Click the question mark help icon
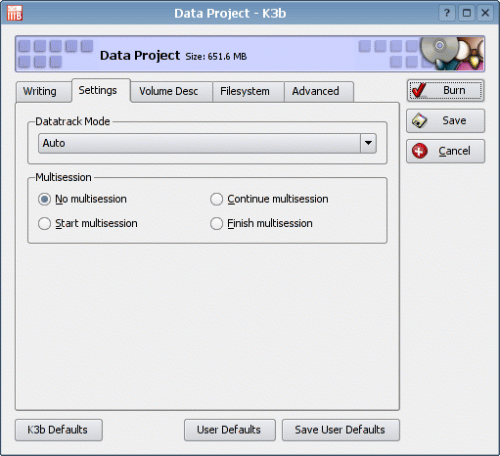Viewport: 500px width, 456px height. (x=447, y=13)
